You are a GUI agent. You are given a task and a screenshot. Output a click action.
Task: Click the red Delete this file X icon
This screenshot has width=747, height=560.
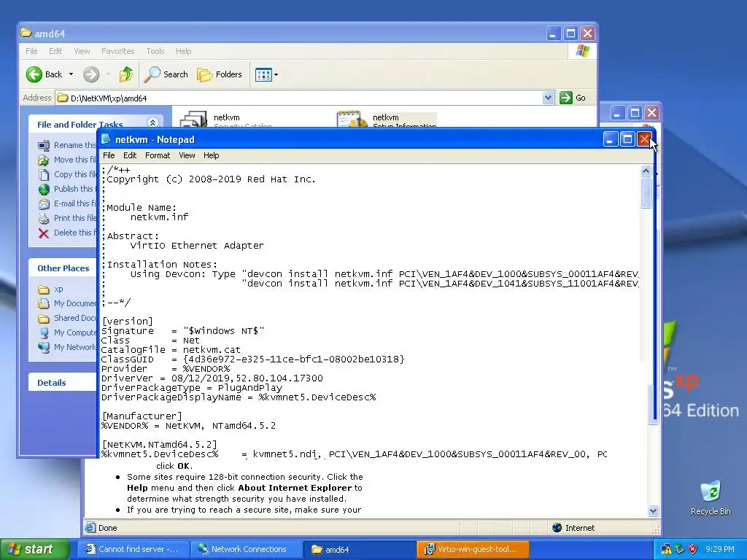pos(44,233)
